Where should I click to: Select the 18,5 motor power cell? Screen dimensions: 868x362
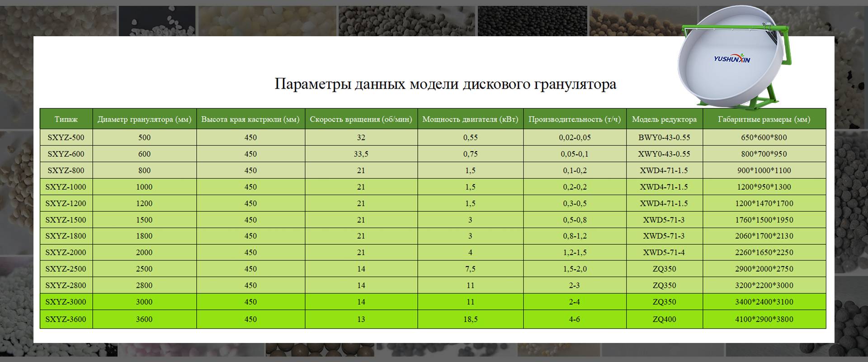tap(470, 319)
